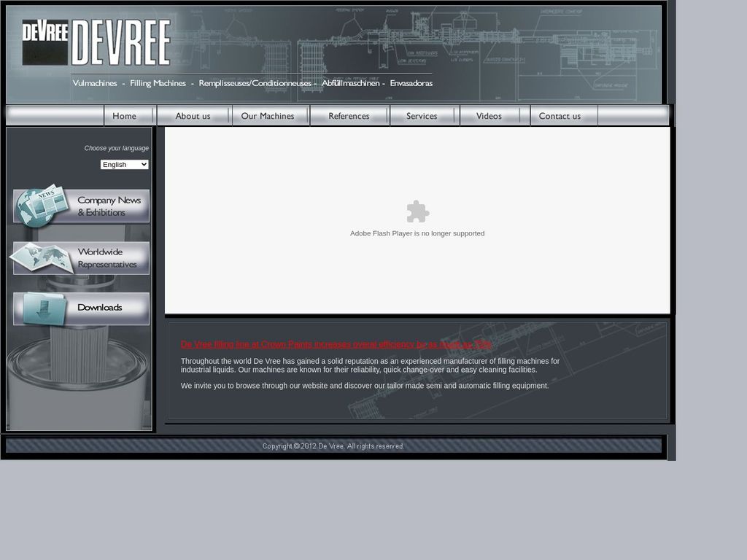747x560 pixels.
Task: Open the red Crown Paints filling line link
Action: [x=336, y=344]
